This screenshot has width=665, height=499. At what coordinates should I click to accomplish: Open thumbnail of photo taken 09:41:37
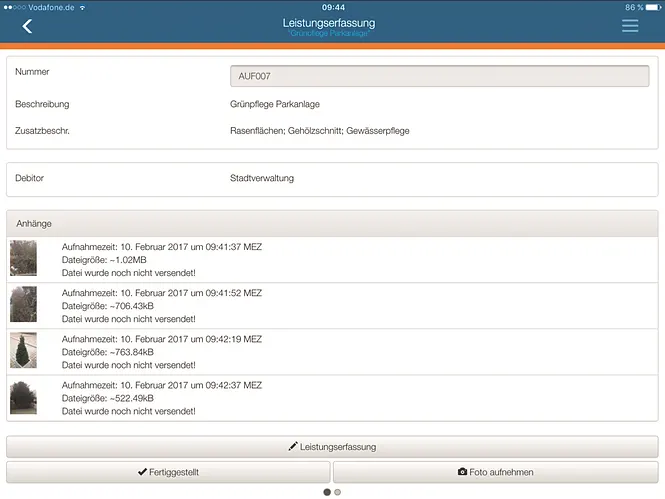click(23, 258)
